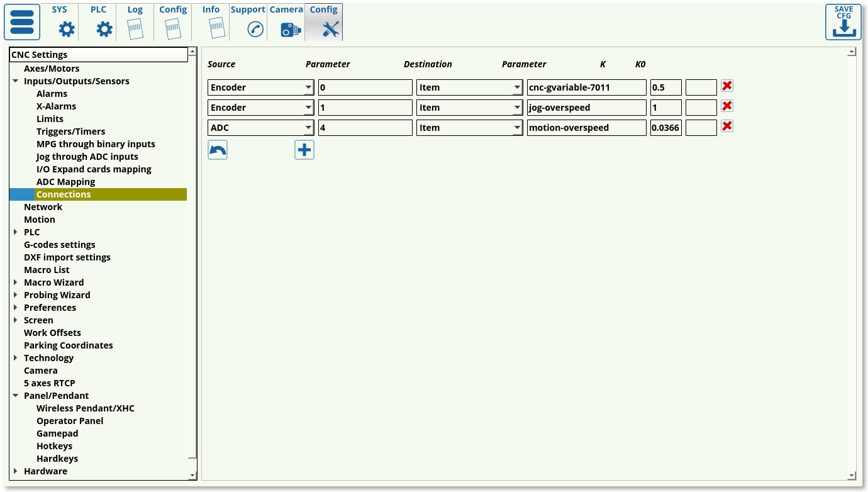The image size is (868, 492).
Task: Collapse the Panel/Pendant tree section
Action: [16, 396]
